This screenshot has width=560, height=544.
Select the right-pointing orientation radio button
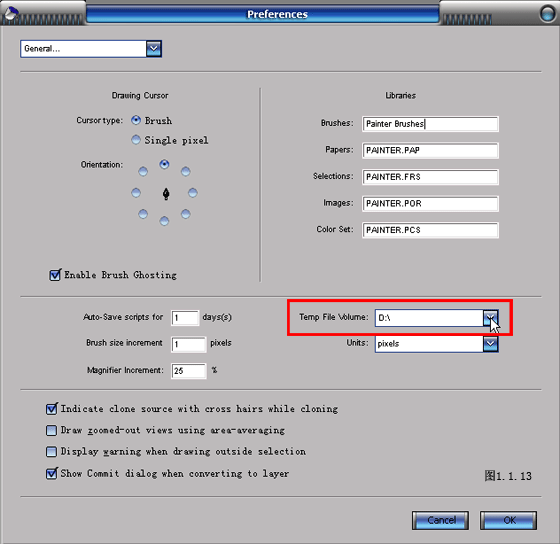(193, 193)
